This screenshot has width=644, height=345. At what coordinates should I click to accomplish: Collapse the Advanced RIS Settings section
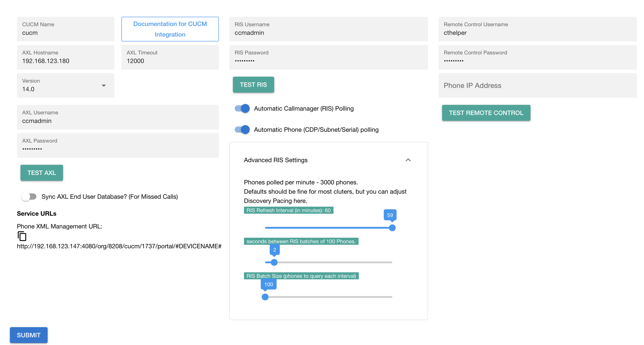[408, 160]
